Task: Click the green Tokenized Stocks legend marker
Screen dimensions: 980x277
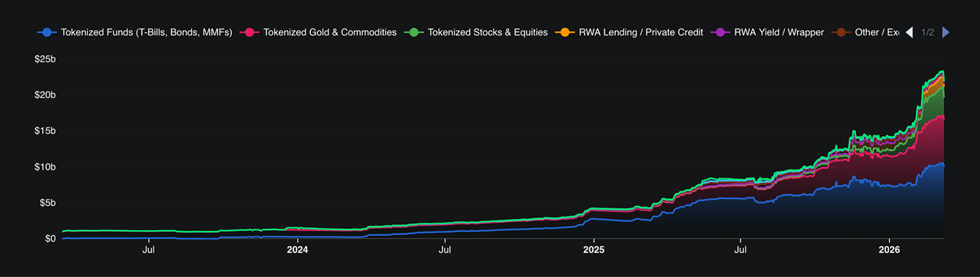Action: pos(413,32)
